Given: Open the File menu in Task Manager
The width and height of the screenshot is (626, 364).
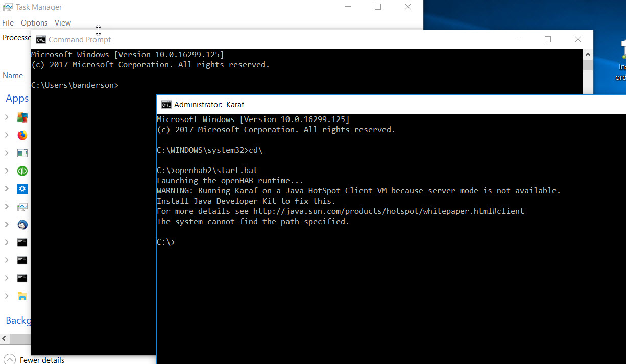Looking at the screenshot, I should [x=8, y=23].
